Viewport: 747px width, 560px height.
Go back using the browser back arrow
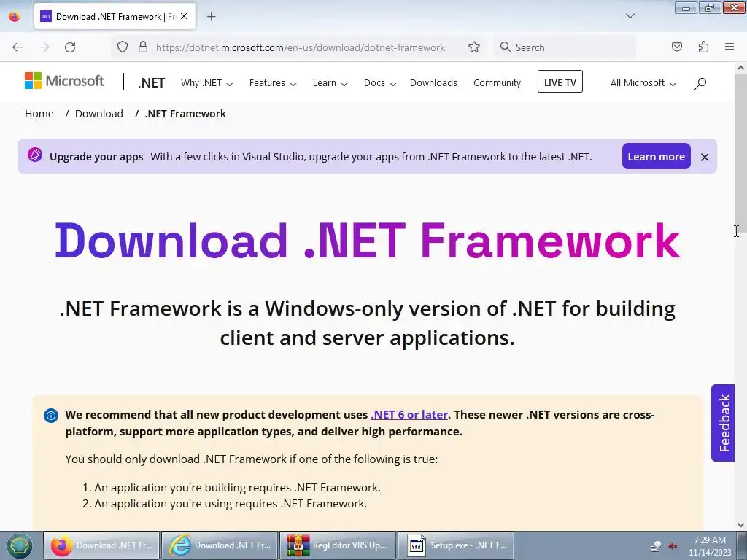click(x=18, y=47)
